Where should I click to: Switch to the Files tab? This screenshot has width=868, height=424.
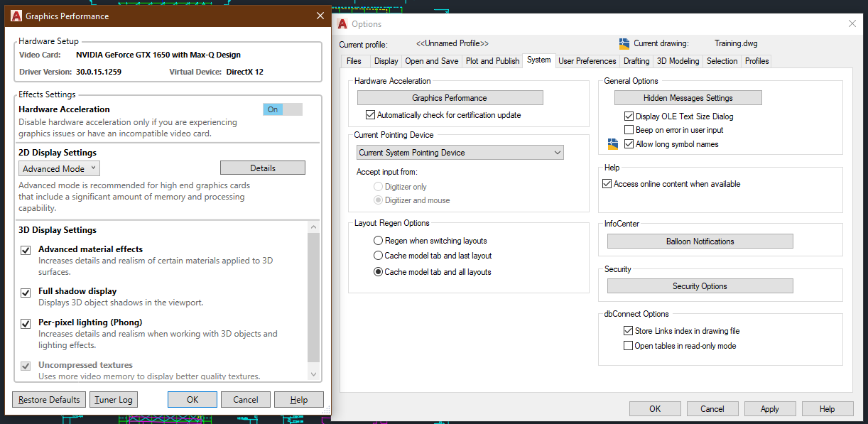click(x=354, y=61)
